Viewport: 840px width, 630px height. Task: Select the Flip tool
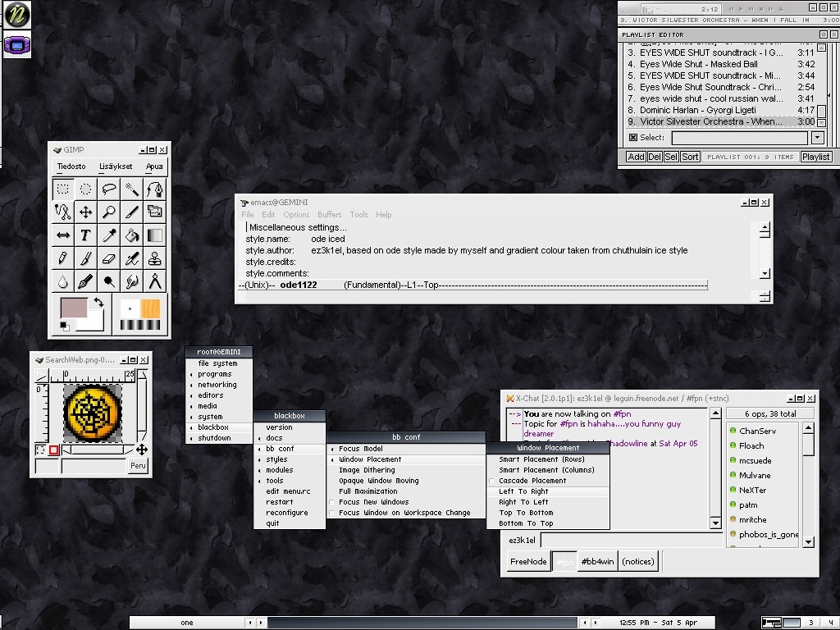(63, 235)
